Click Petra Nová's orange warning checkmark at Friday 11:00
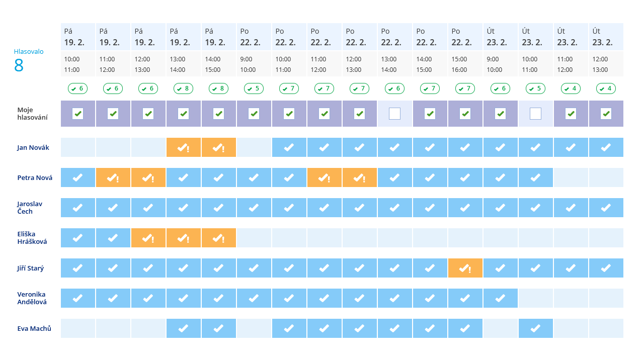 point(113,177)
